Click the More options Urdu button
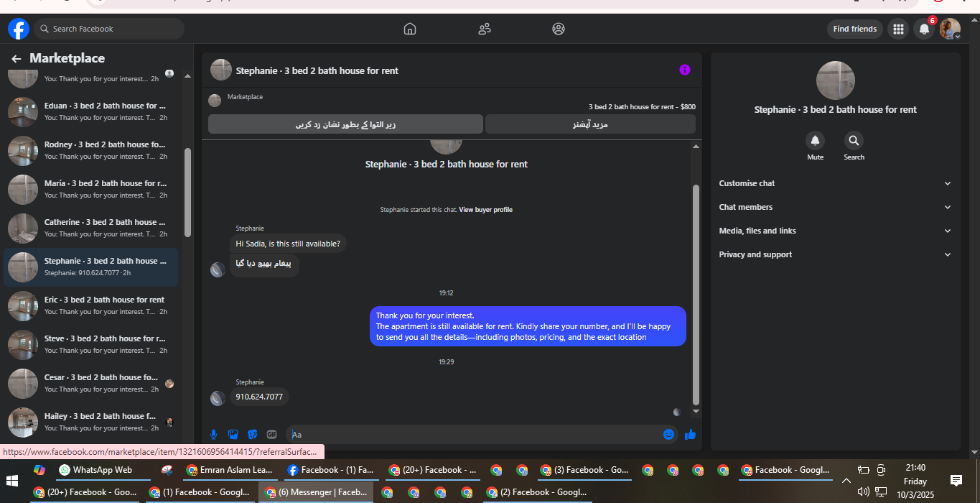The height and width of the screenshot is (503, 980). pyautogui.click(x=590, y=124)
